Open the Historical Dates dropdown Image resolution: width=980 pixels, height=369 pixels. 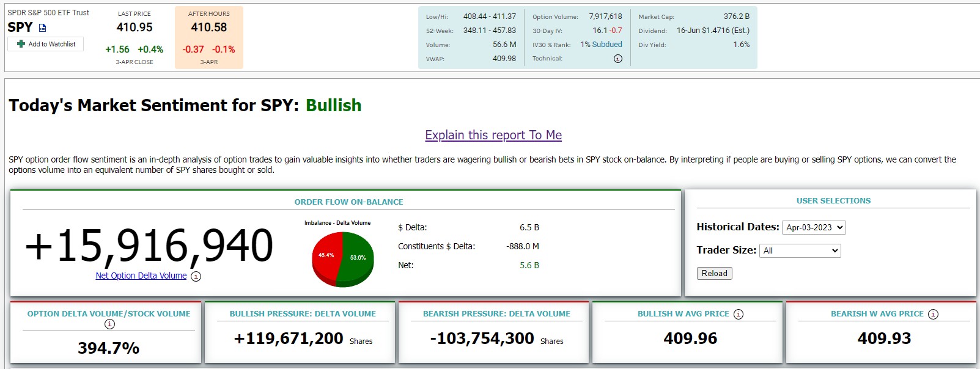tap(814, 227)
